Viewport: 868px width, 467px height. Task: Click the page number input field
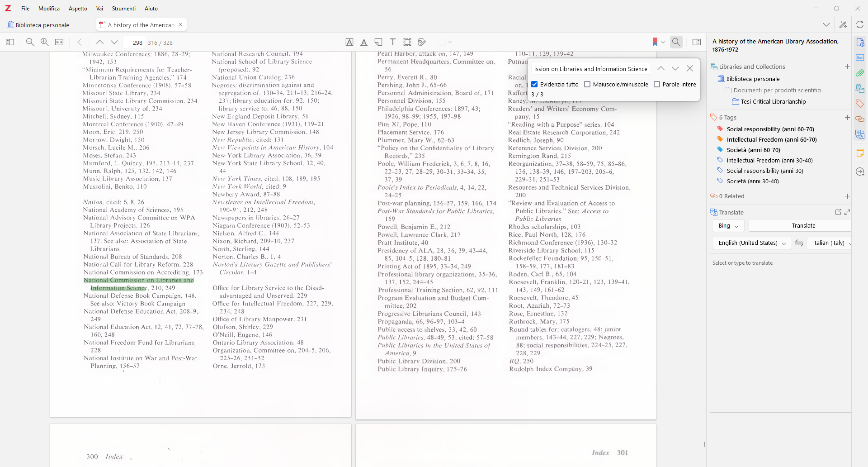click(134, 43)
